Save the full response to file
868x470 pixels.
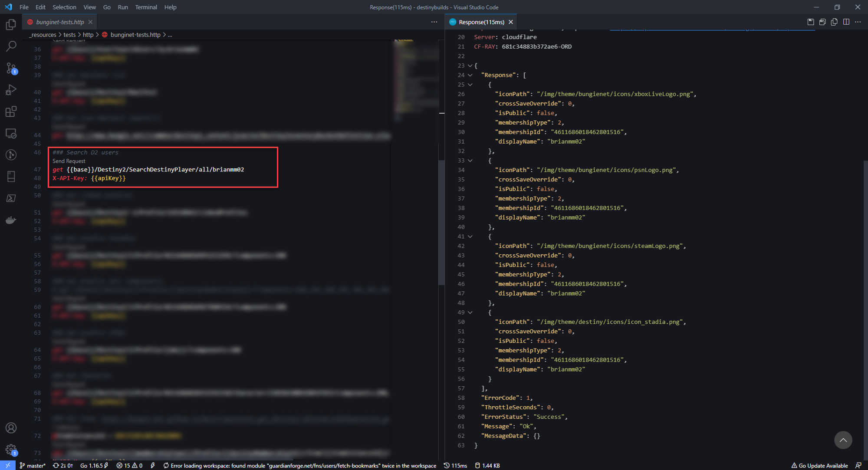click(x=810, y=22)
